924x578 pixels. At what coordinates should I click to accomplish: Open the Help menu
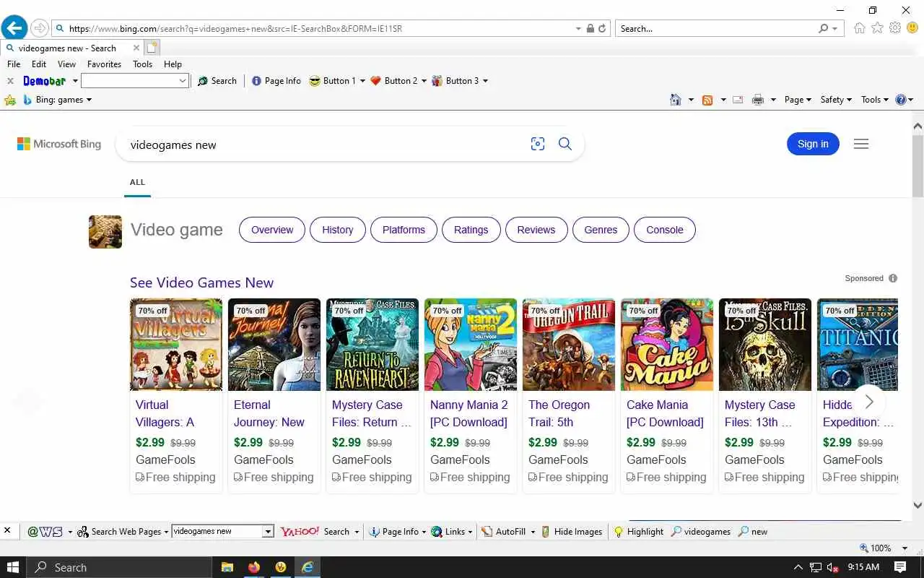coord(173,64)
